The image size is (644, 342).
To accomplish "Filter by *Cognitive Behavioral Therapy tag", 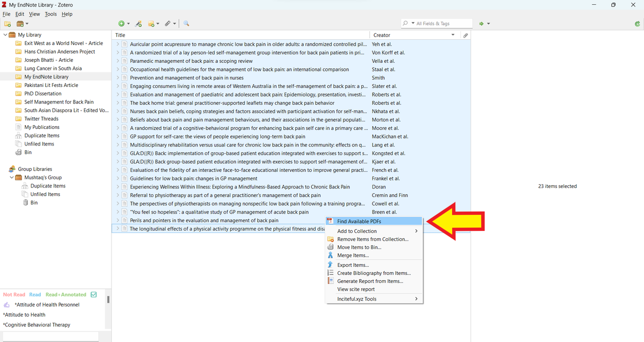I will point(36,325).
